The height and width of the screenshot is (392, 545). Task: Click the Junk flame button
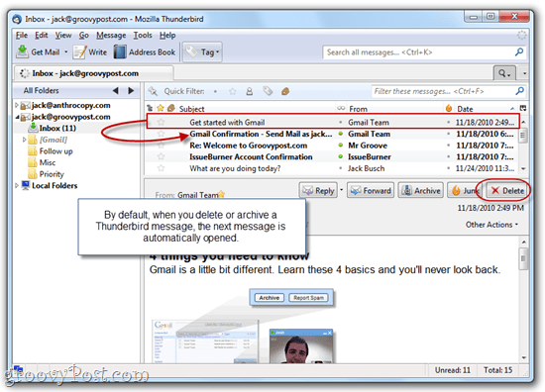[x=464, y=190]
